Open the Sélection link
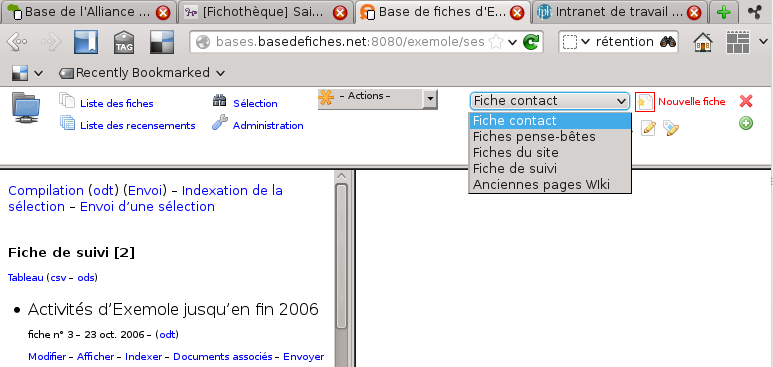This screenshot has height=367, width=773. pyautogui.click(x=255, y=104)
